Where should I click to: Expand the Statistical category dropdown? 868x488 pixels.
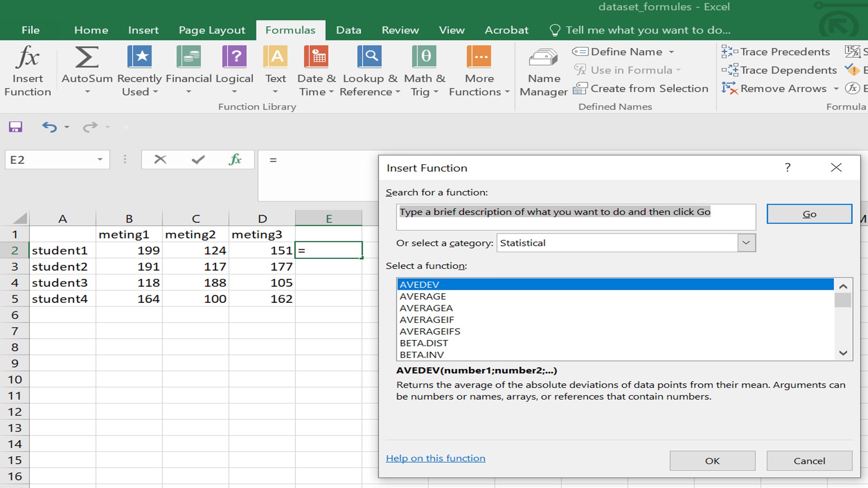[x=746, y=243]
